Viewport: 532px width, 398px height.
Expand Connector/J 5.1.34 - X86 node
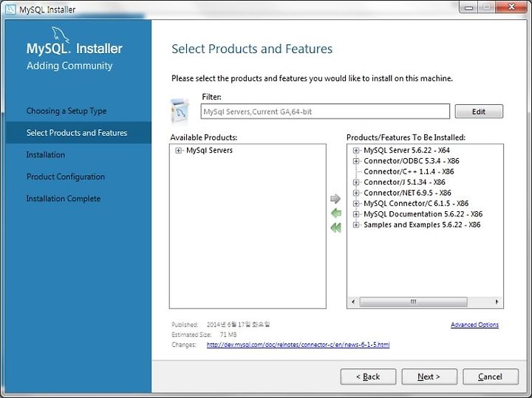point(356,182)
